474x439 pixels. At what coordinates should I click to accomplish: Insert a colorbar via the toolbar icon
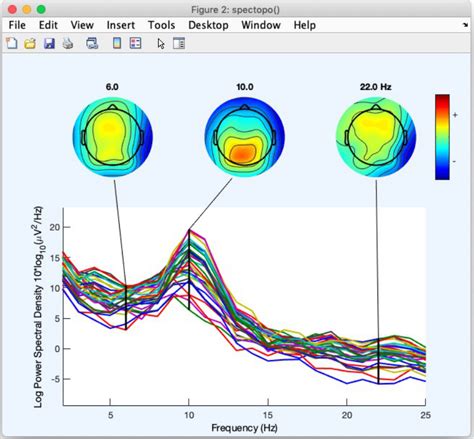coord(117,43)
